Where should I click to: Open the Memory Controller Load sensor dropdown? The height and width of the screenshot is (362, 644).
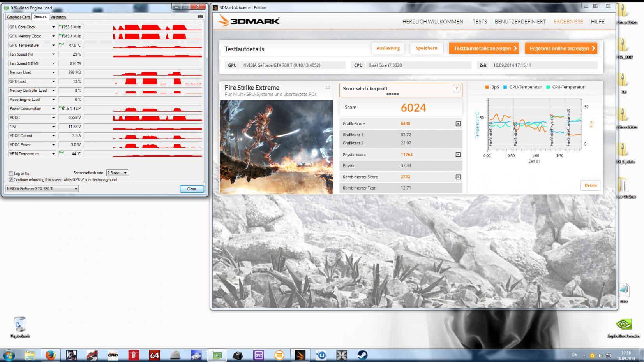coord(53,90)
